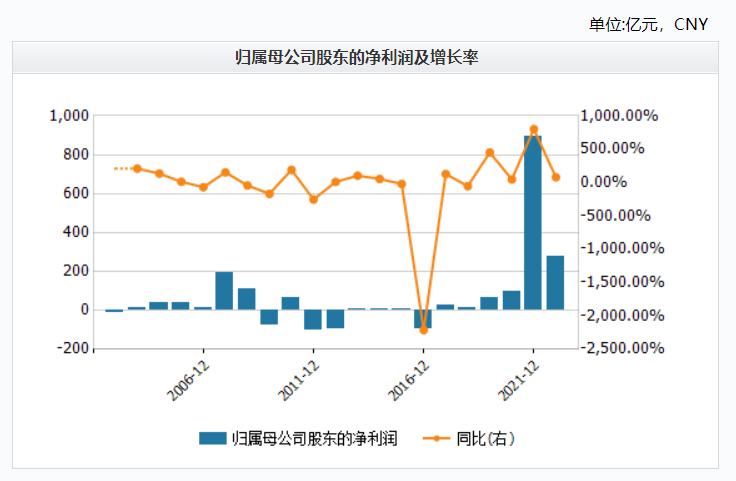Click the 2016-12 x-axis label
Screen dimensions: 736x481
[407, 378]
